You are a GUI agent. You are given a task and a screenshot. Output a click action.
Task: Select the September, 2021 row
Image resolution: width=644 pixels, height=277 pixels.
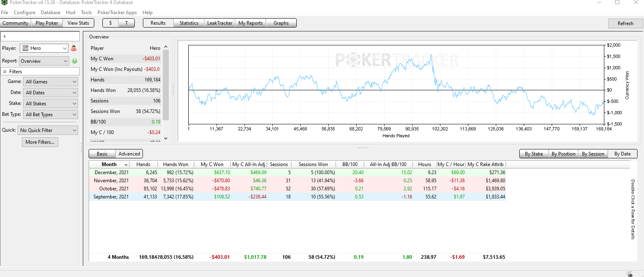click(298, 197)
